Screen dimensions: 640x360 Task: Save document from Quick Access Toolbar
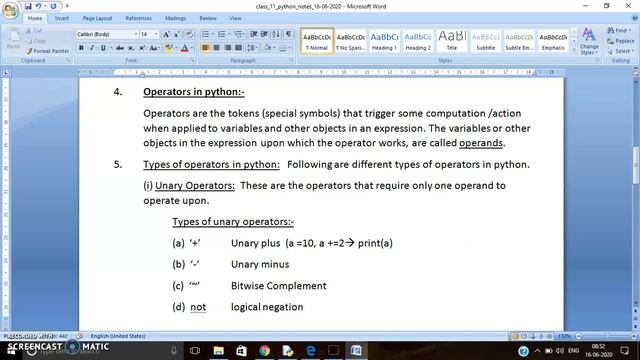click(x=28, y=6)
